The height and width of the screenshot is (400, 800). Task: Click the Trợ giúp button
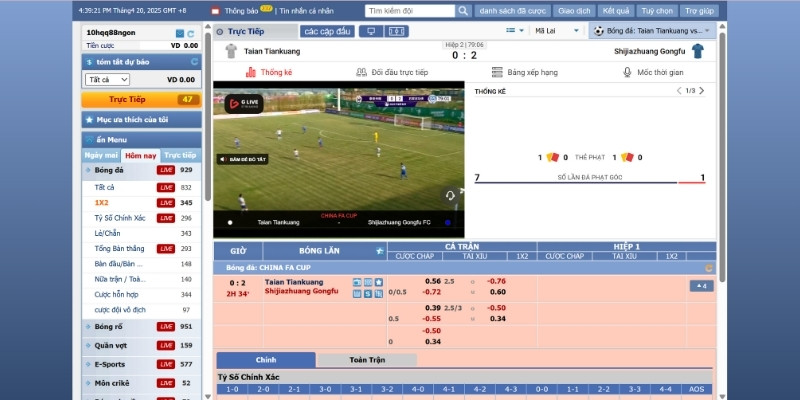tap(699, 11)
